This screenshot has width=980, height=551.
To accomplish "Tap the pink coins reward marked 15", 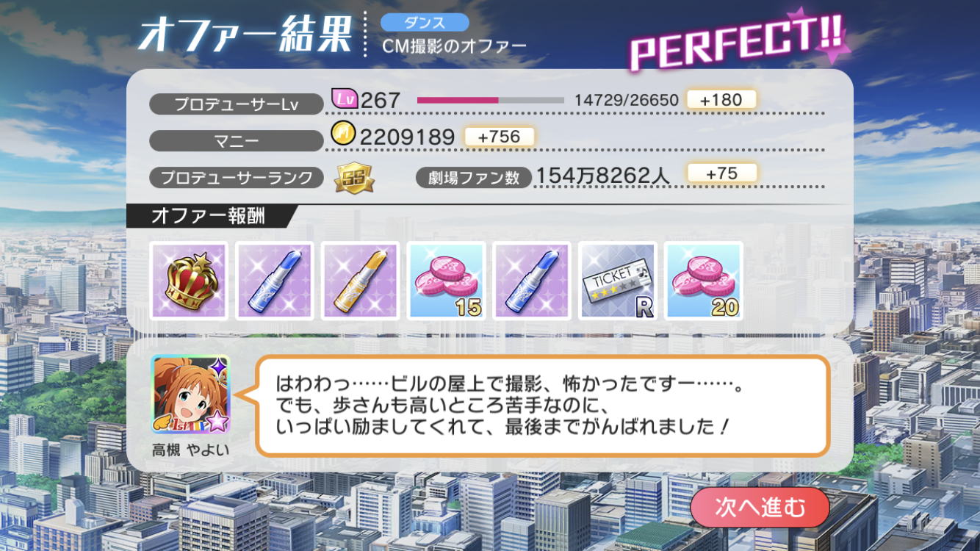I will click(447, 281).
